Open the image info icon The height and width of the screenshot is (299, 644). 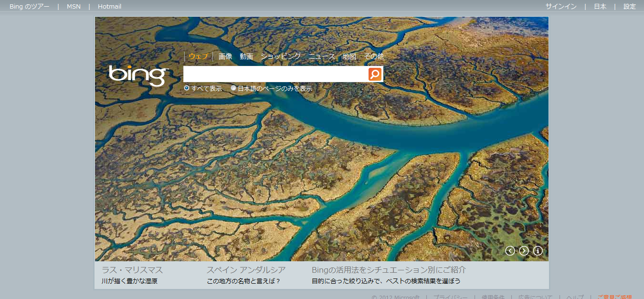pyautogui.click(x=538, y=251)
